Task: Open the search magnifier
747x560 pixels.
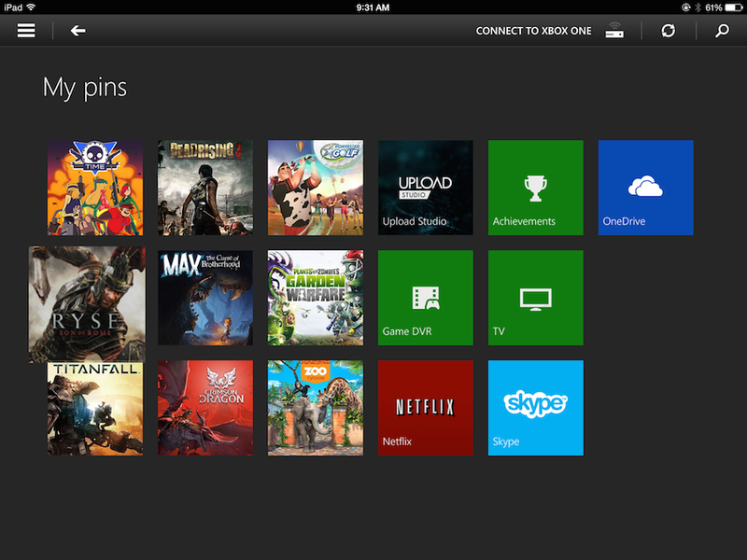Action: point(722,31)
